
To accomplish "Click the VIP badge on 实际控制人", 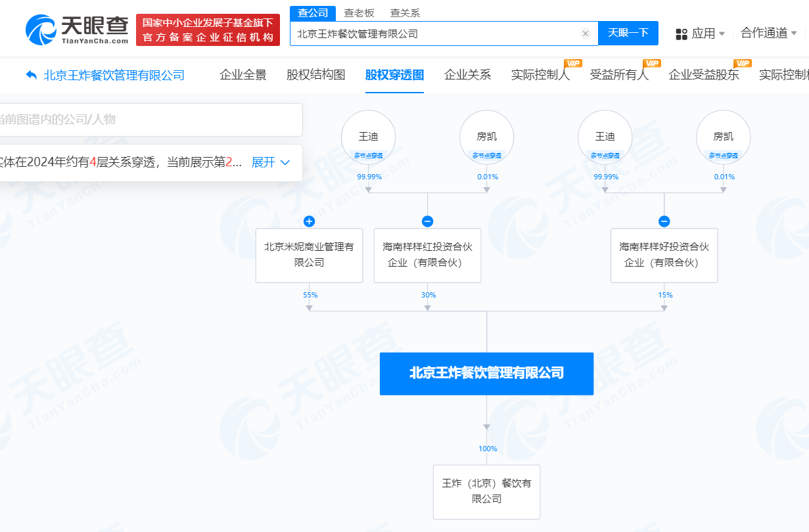I will point(571,65).
